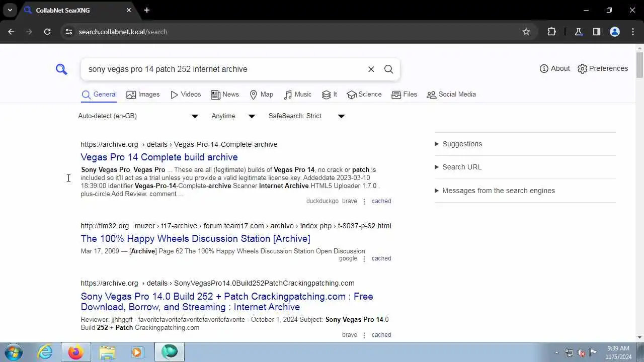Open Windows Explorer folder on taskbar
Screen dimensions: 644x362
point(107,352)
